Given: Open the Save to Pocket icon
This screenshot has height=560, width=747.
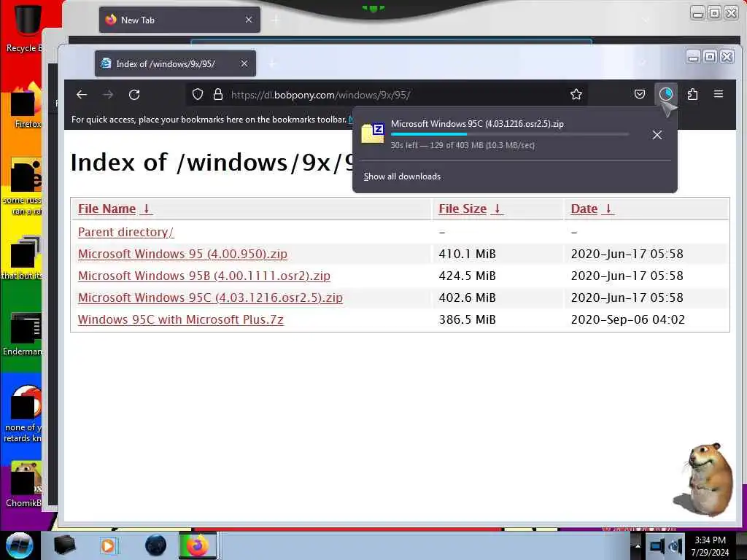Looking at the screenshot, I should point(640,94).
